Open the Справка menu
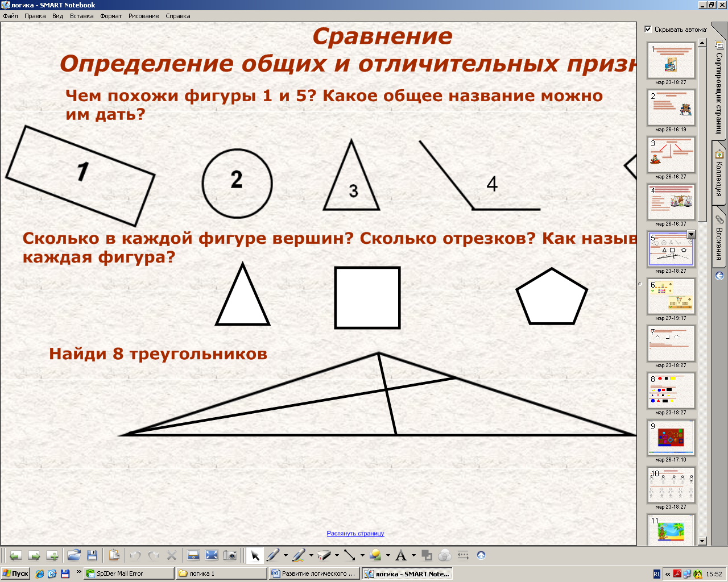This screenshot has width=728, height=582. click(178, 16)
